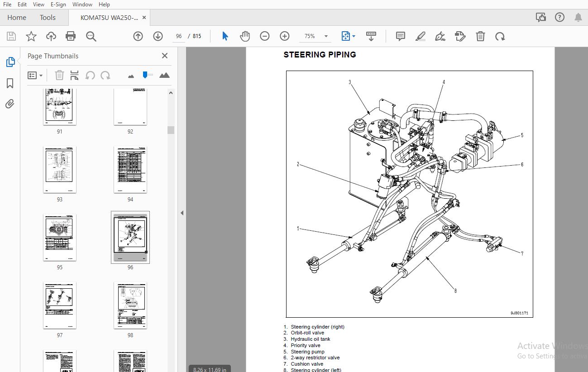The height and width of the screenshot is (372, 588).
Task: Open the notifications bell
Action: pyautogui.click(x=578, y=18)
